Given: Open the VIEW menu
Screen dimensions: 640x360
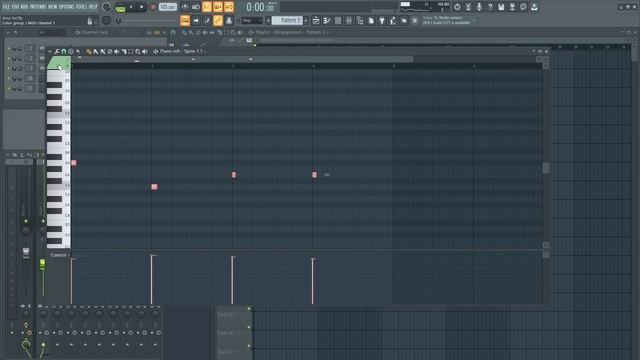Looking at the screenshot, I should click(x=53, y=7).
